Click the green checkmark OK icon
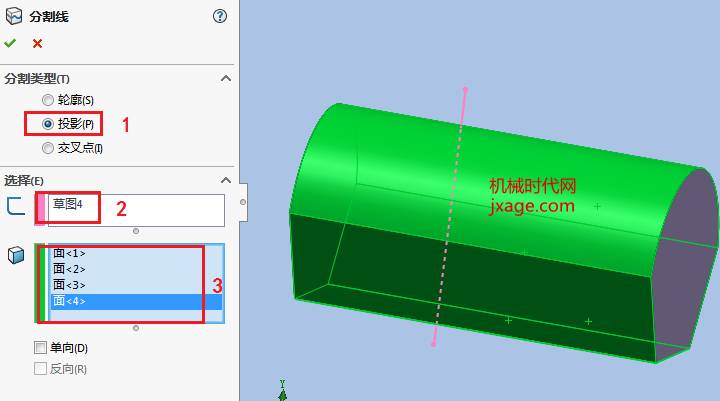The image size is (720, 401). (10, 43)
